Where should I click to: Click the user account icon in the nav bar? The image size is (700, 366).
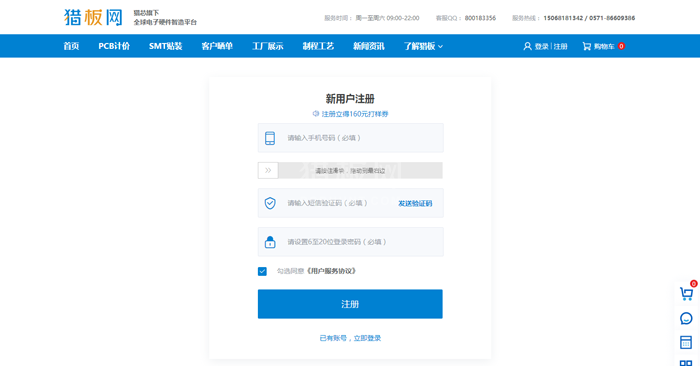pyautogui.click(x=527, y=46)
